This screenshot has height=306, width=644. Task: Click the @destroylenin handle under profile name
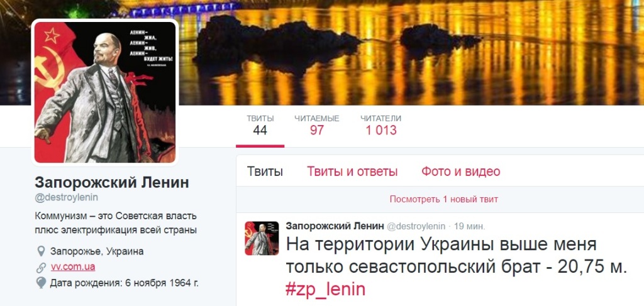(66, 197)
